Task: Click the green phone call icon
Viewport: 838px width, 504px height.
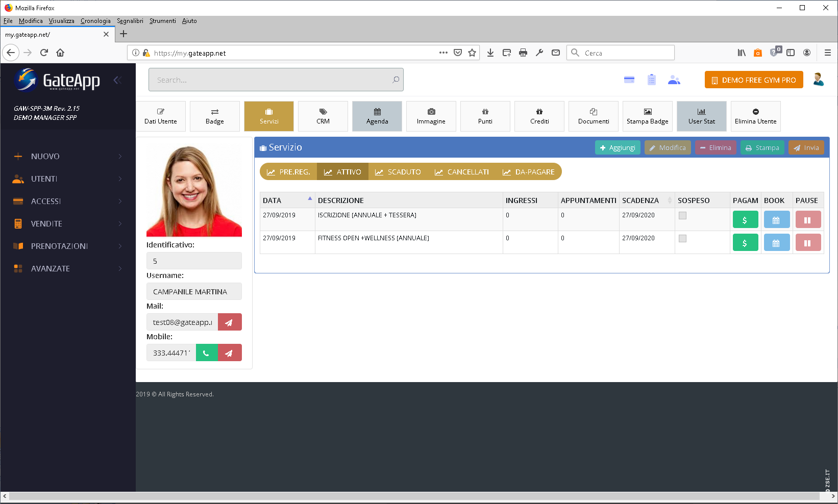Action: point(207,352)
